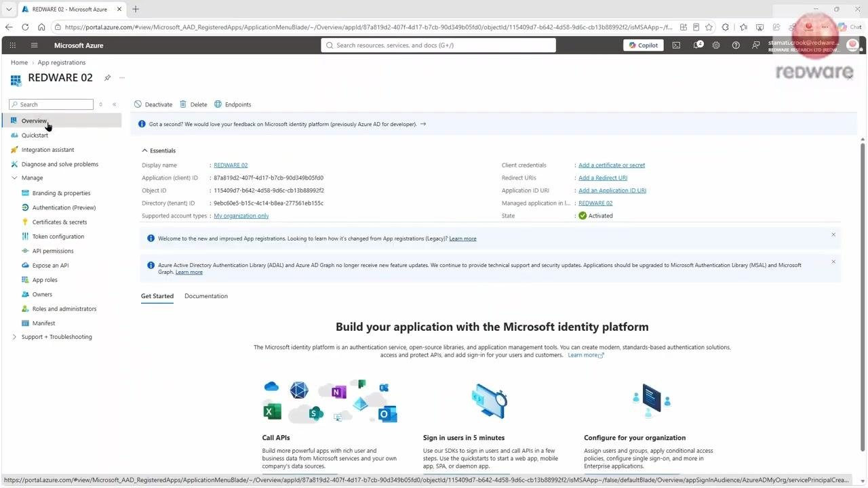Open the Endpoints toolbar button
This screenshot has width=868, height=488.
[233, 104]
